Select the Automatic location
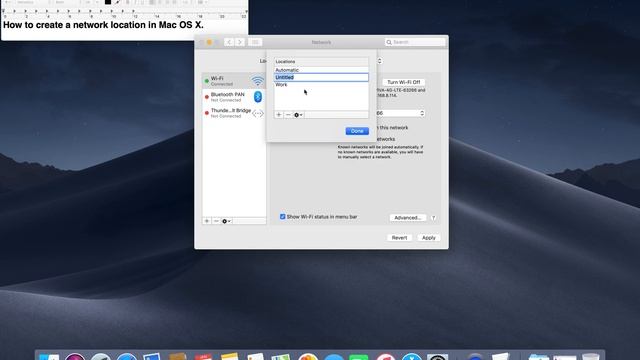This screenshot has width=640, height=360. point(321,70)
